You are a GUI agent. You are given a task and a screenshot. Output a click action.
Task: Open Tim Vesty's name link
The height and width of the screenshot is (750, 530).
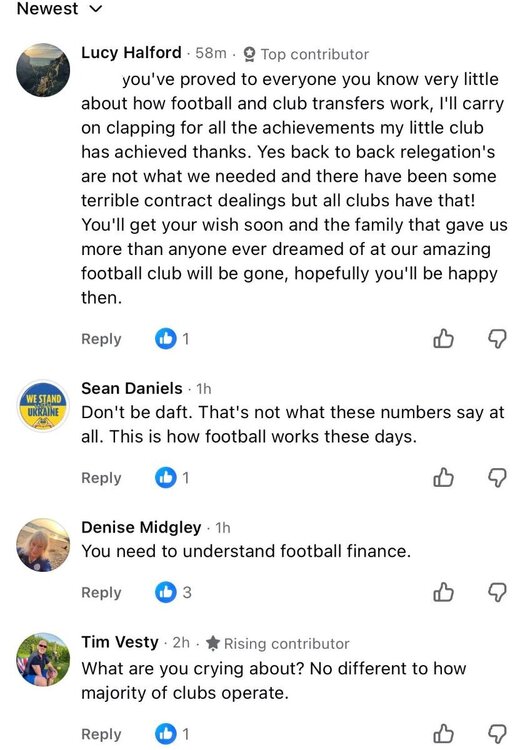tap(120, 641)
